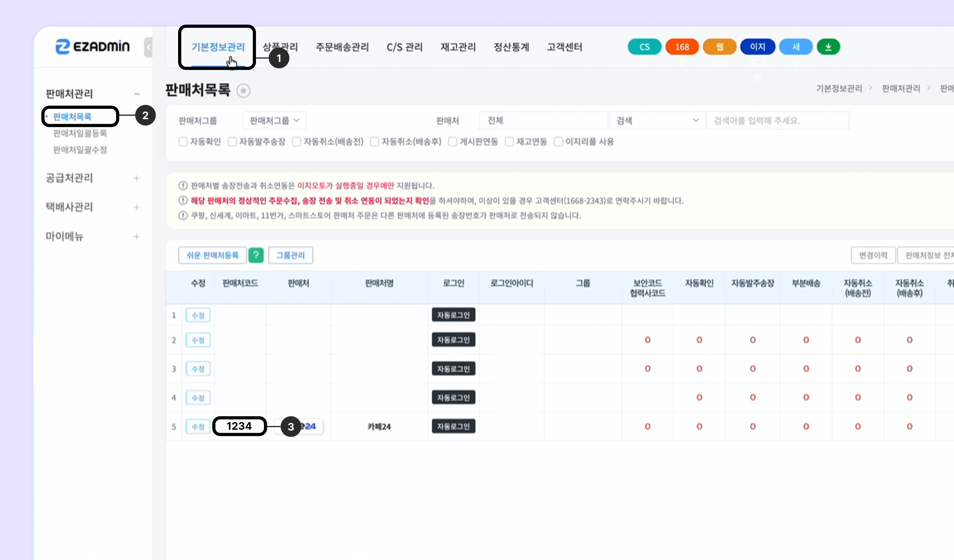
Task: Click the green question mark help icon
Action: 256,255
